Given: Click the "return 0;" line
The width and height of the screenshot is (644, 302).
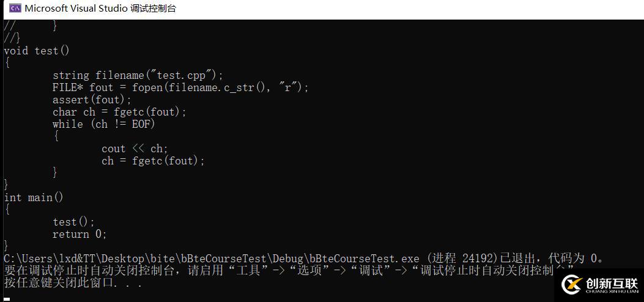Looking at the screenshot, I should click(80, 234).
